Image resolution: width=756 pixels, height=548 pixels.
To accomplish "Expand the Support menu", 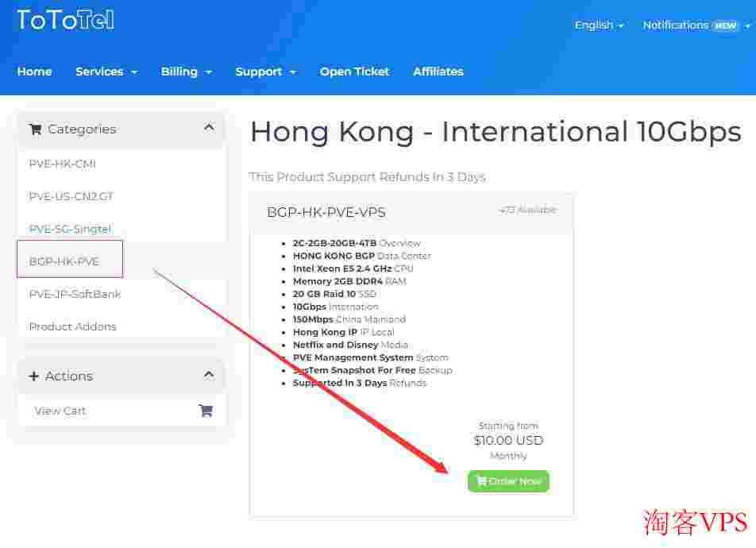I will tap(266, 71).
